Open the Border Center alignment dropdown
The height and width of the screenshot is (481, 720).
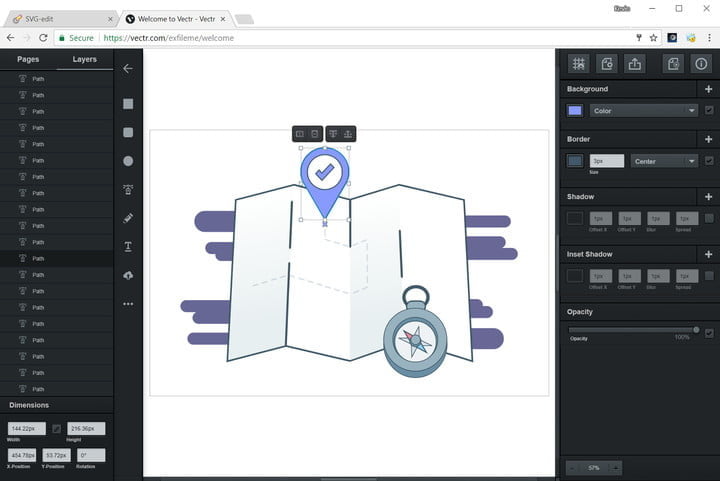point(664,161)
